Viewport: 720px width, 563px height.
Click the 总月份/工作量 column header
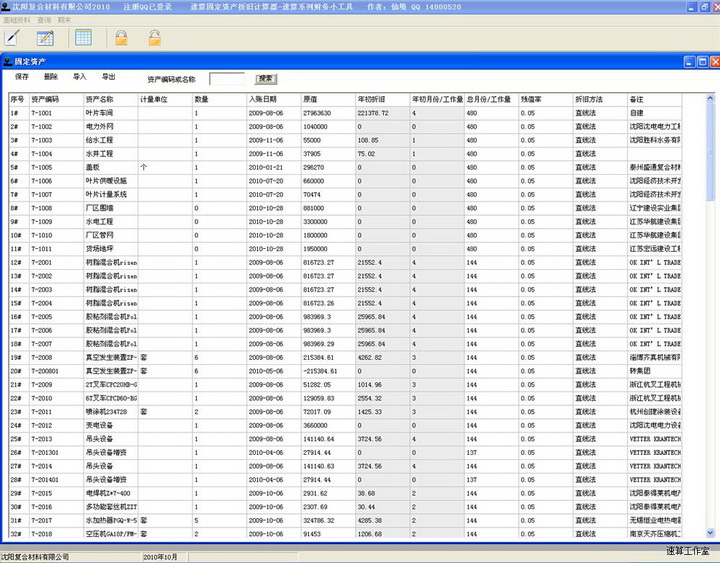coord(491,99)
